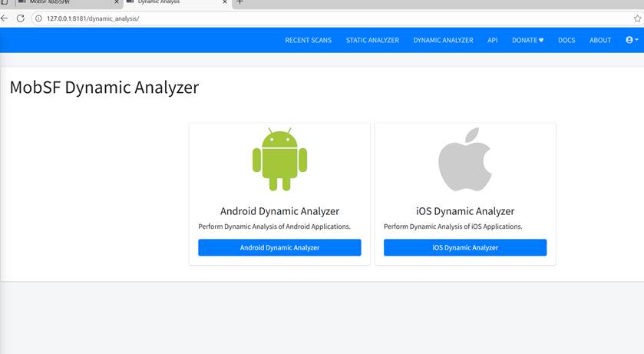The image size is (644, 354).
Task: Click text 'Perform Dynamic Analysis of Android Applications.'
Action: [274, 227]
